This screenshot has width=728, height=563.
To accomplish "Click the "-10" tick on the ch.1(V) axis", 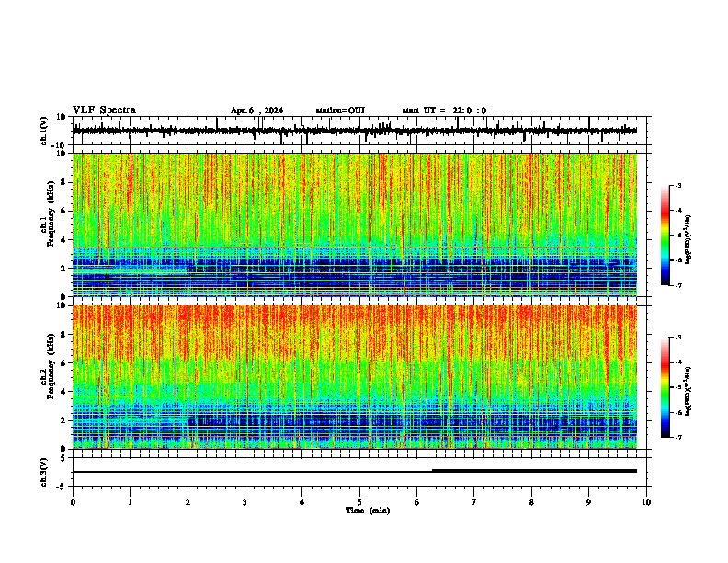I will click(x=60, y=145).
